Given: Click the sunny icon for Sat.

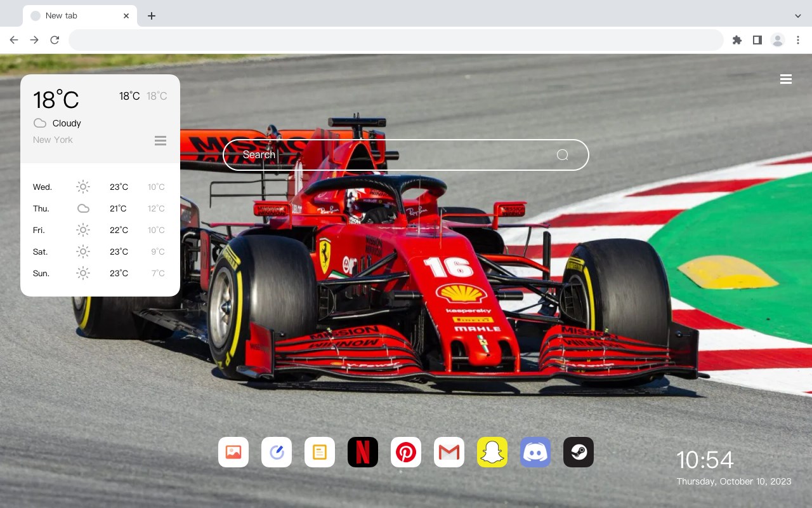Looking at the screenshot, I should (x=83, y=251).
